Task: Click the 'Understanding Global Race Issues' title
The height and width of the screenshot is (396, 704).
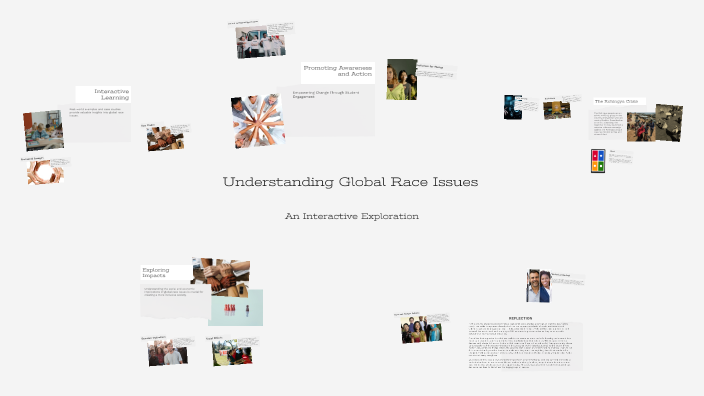Action: [x=350, y=182]
